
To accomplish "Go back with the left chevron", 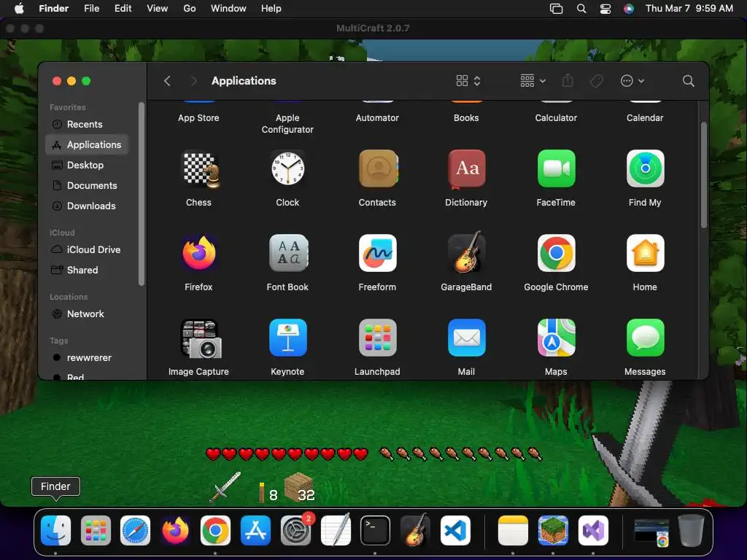I will click(x=167, y=81).
